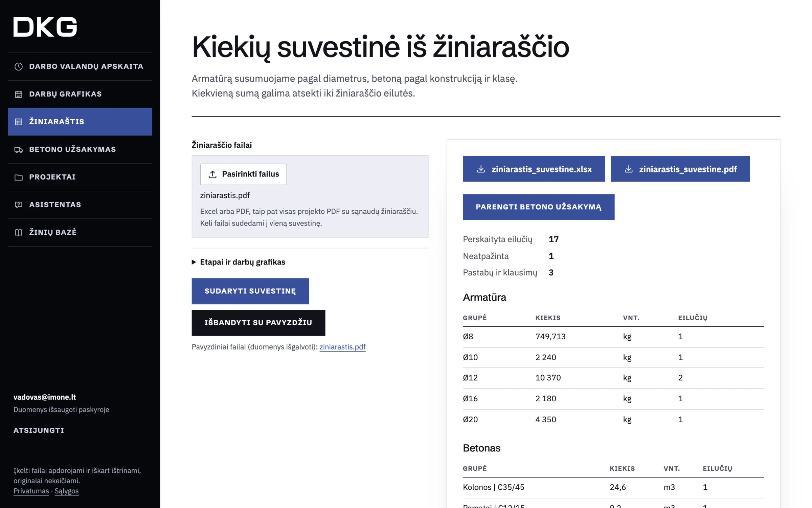812x508 pixels.
Task: Download ziniarastis_suvestine.xlsx
Action: pyautogui.click(x=534, y=169)
